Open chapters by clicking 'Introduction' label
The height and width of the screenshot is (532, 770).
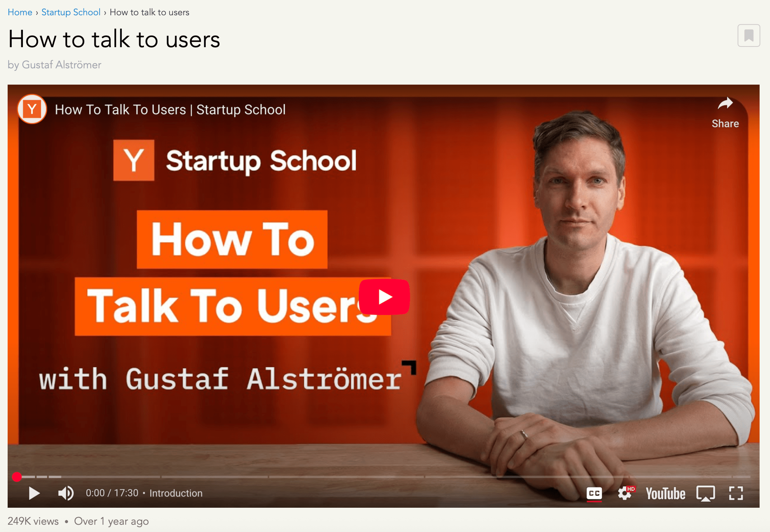click(x=176, y=493)
